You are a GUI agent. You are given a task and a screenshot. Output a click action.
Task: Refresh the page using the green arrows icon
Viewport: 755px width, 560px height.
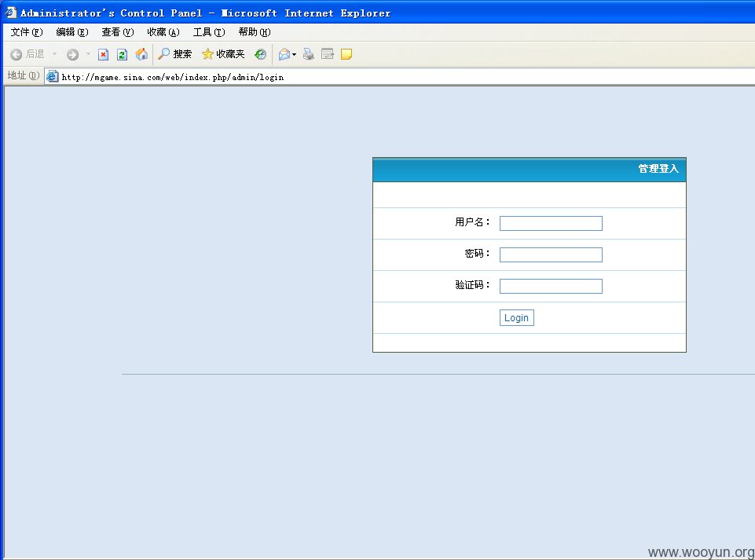(123, 54)
